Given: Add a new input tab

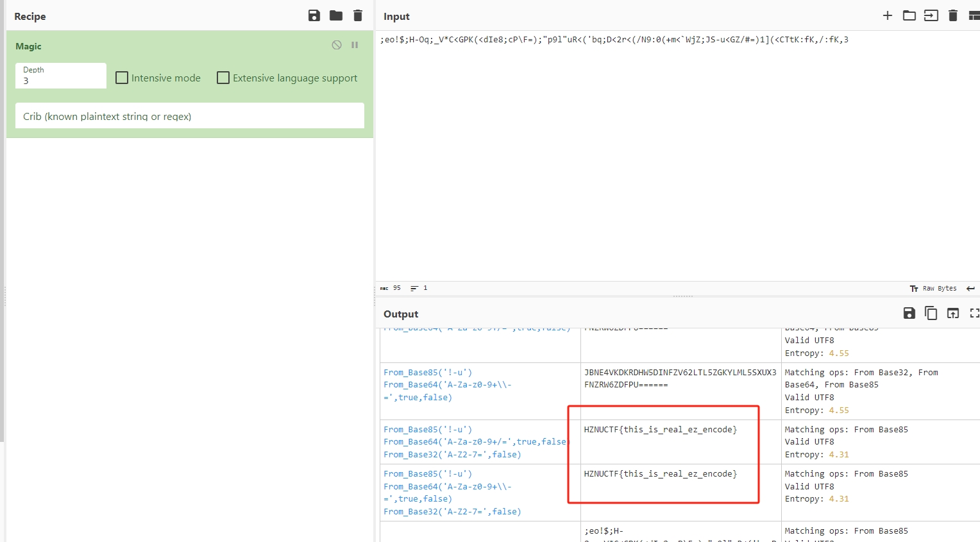Looking at the screenshot, I should click(x=888, y=16).
